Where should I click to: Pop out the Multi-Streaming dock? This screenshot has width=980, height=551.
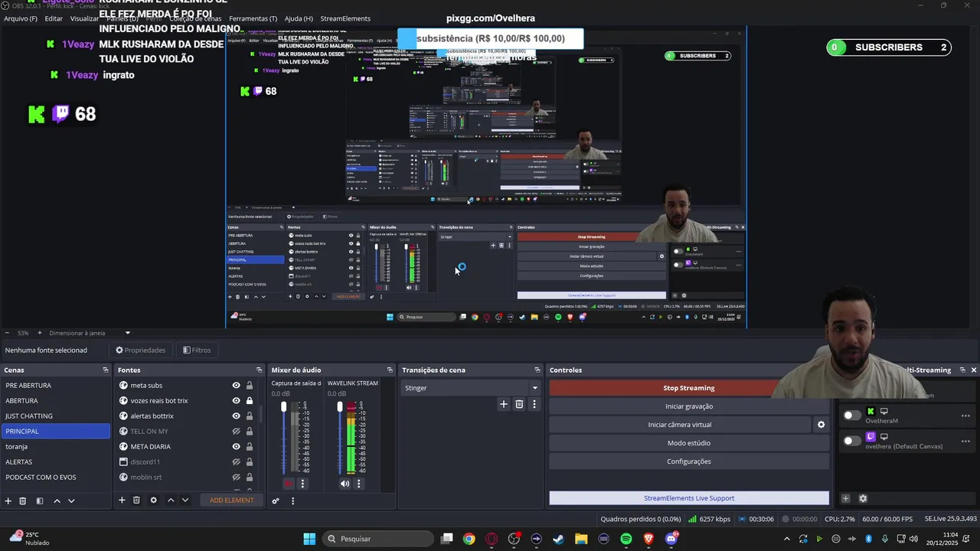click(x=962, y=370)
